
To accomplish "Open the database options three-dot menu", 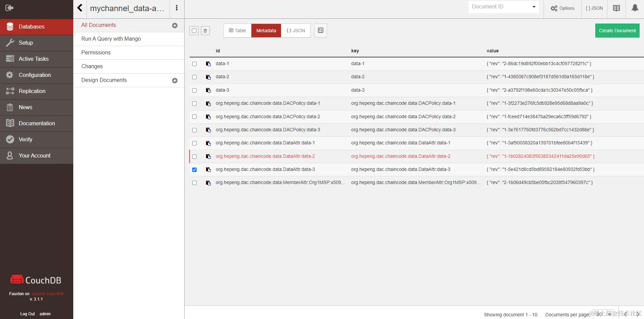I will (x=176, y=8).
